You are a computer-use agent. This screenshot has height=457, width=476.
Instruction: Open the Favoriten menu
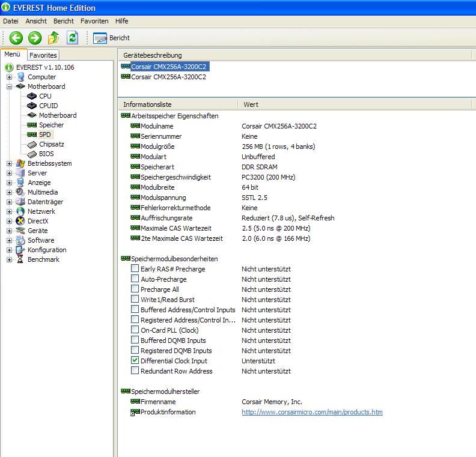[x=94, y=21]
